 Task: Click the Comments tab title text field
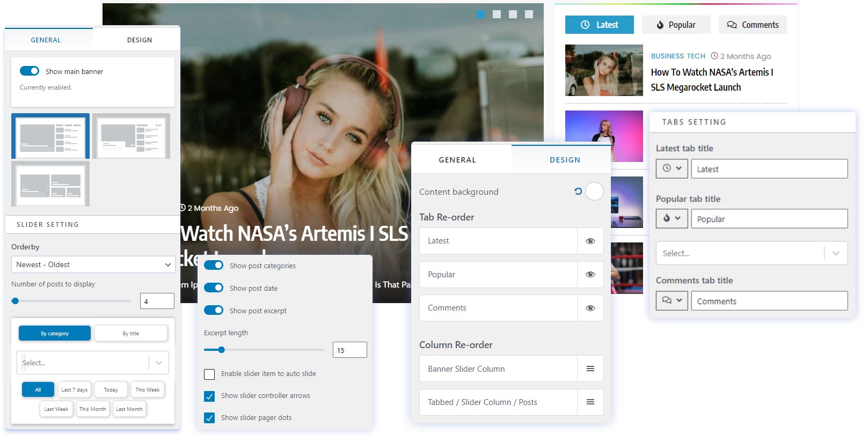[769, 301]
